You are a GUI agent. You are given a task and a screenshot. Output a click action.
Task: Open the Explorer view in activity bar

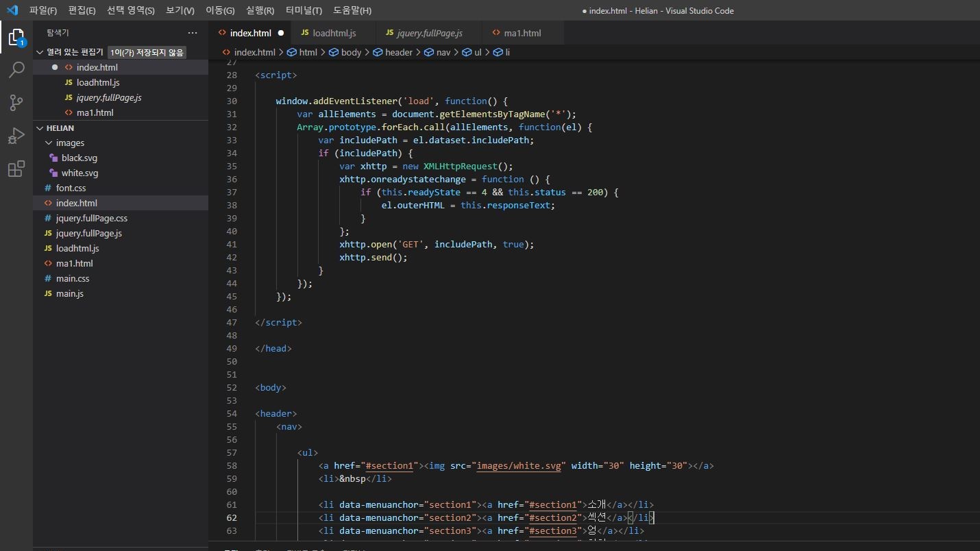coord(16,37)
